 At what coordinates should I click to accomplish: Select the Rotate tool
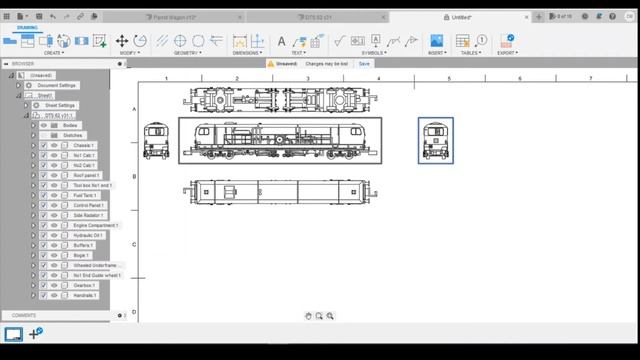pyautogui.click(x=140, y=41)
